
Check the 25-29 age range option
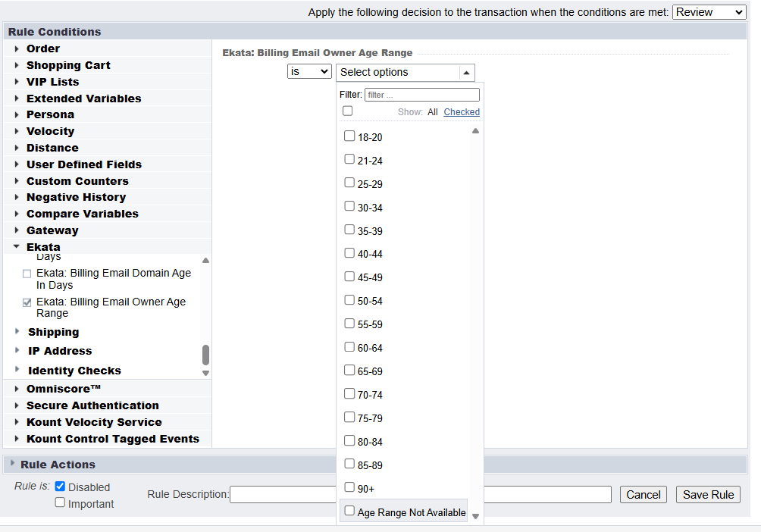click(x=349, y=183)
